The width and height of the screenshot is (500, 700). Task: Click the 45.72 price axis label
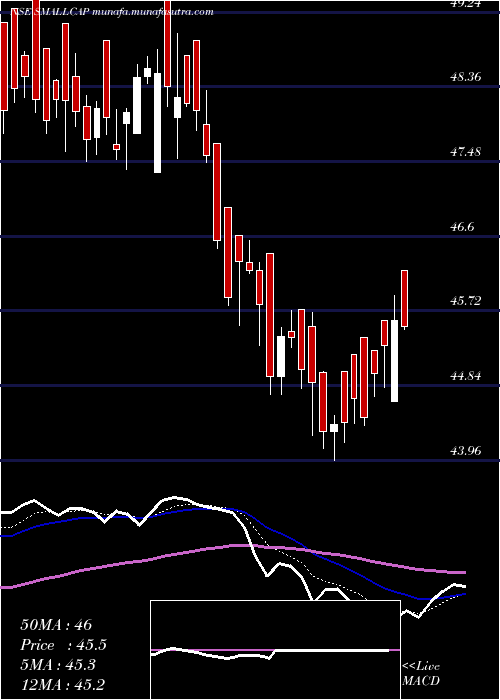pyautogui.click(x=466, y=301)
